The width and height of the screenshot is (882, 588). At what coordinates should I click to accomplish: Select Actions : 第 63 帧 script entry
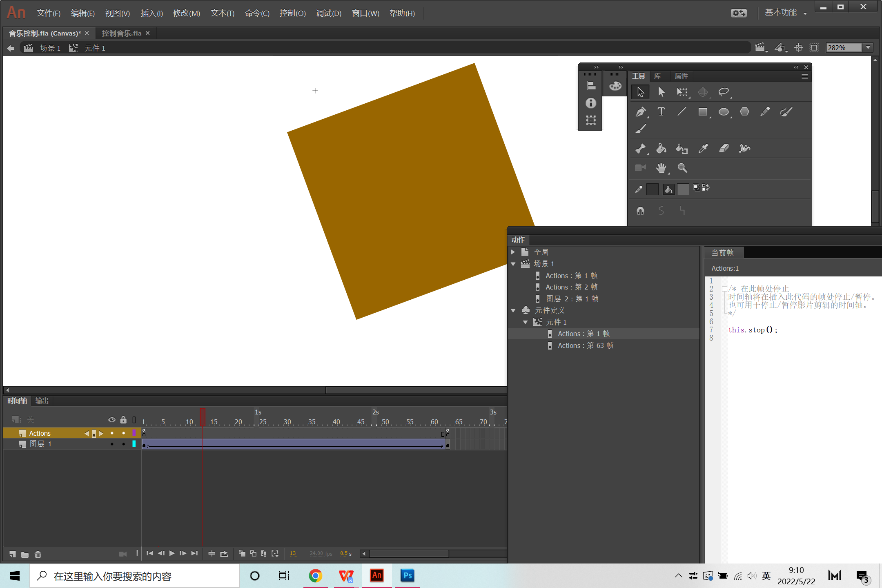click(x=585, y=345)
